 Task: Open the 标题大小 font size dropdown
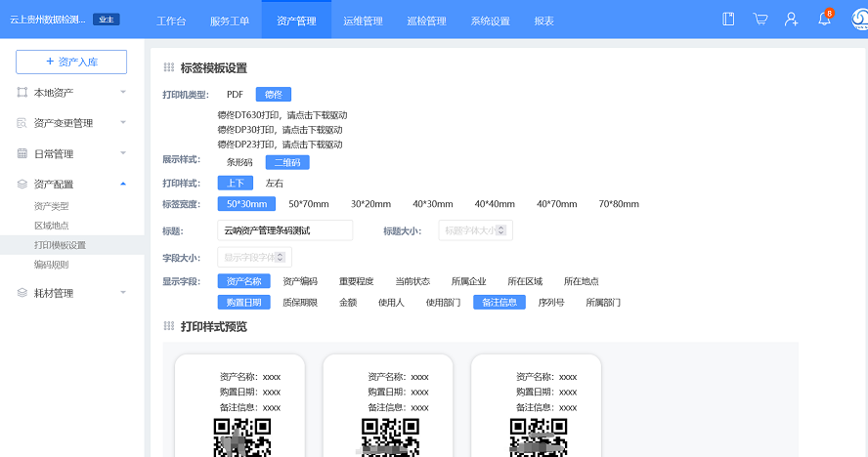pos(475,230)
